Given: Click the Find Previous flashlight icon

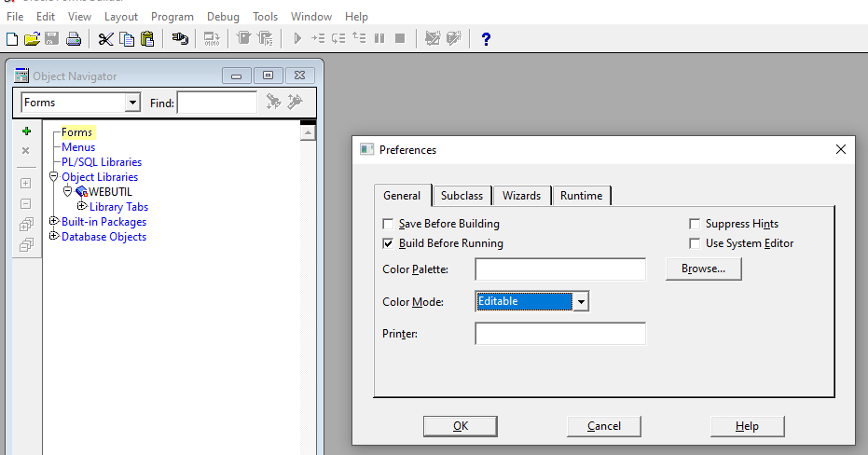Looking at the screenshot, I should click(295, 102).
